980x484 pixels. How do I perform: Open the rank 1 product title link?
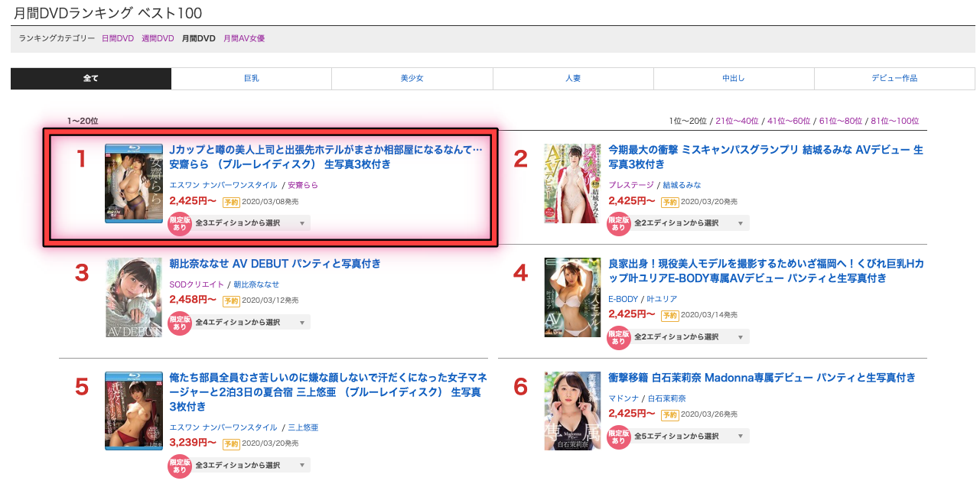tap(326, 158)
